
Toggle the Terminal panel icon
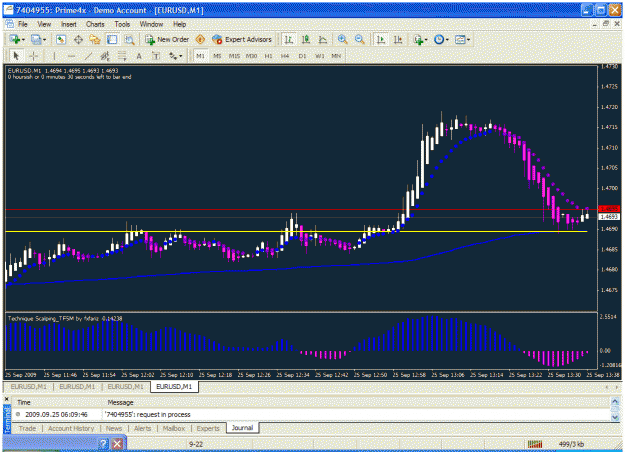coord(112,39)
